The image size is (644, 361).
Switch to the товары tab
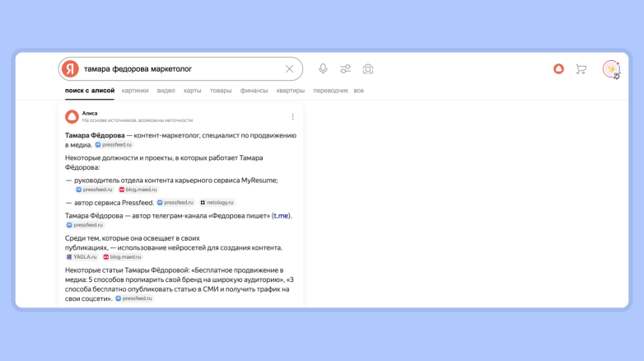pos(221,91)
